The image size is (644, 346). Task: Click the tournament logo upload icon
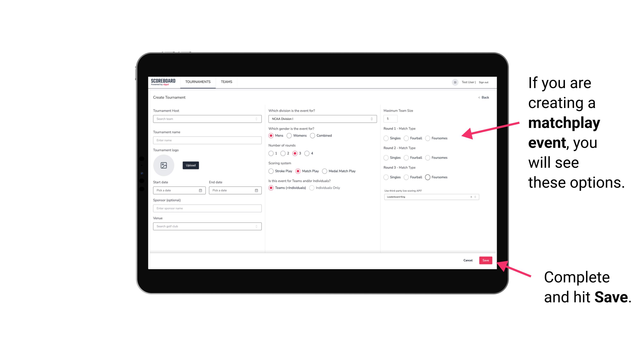pyautogui.click(x=164, y=165)
